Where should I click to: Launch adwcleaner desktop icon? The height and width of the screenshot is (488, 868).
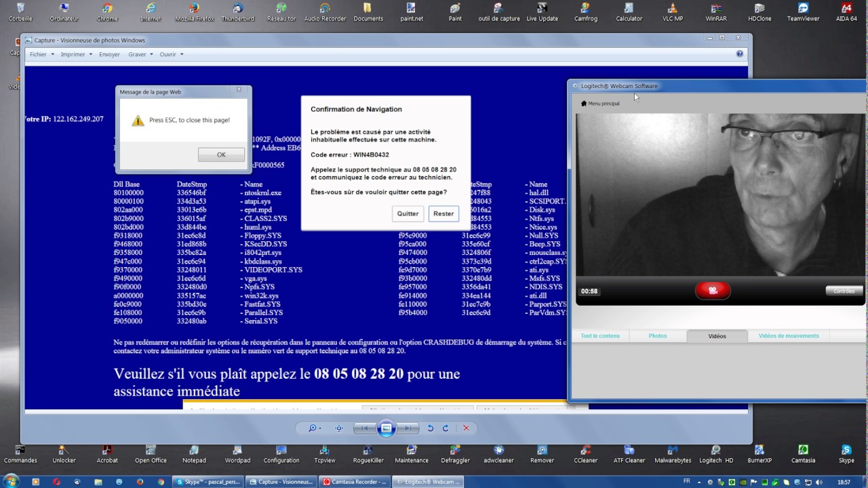coord(498,454)
